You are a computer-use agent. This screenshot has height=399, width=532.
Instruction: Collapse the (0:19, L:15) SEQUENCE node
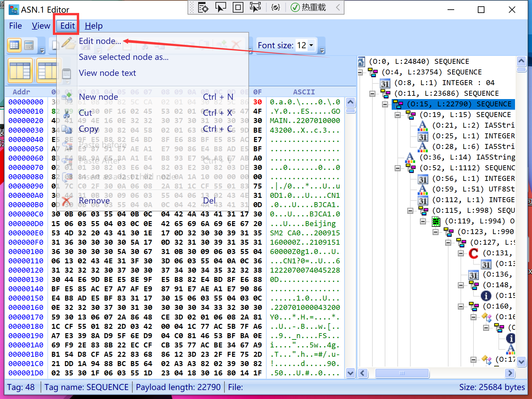click(x=398, y=115)
